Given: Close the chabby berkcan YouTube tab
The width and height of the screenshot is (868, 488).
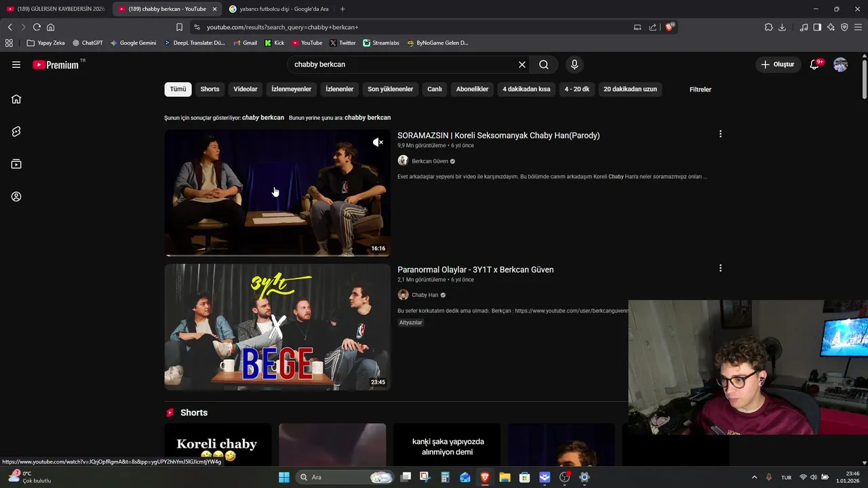Looking at the screenshot, I should [215, 9].
